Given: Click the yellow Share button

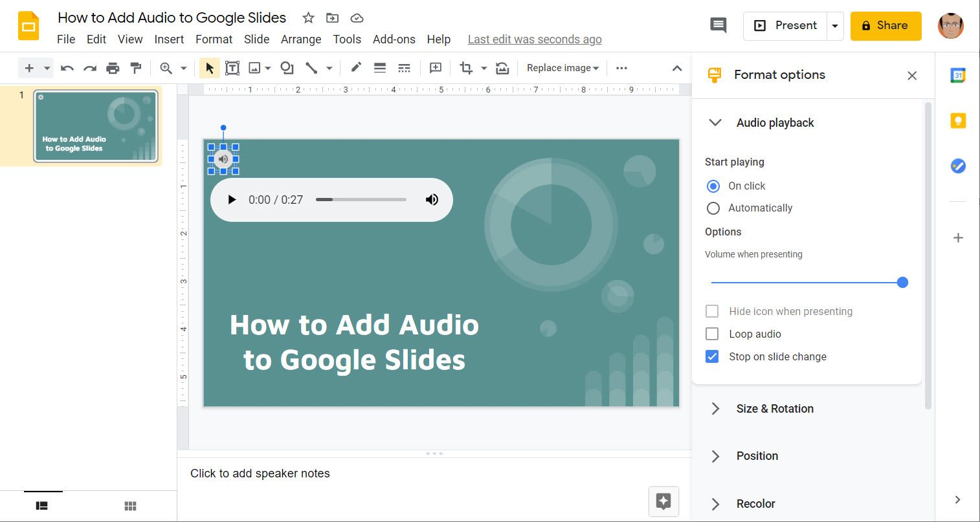Looking at the screenshot, I should click(885, 26).
